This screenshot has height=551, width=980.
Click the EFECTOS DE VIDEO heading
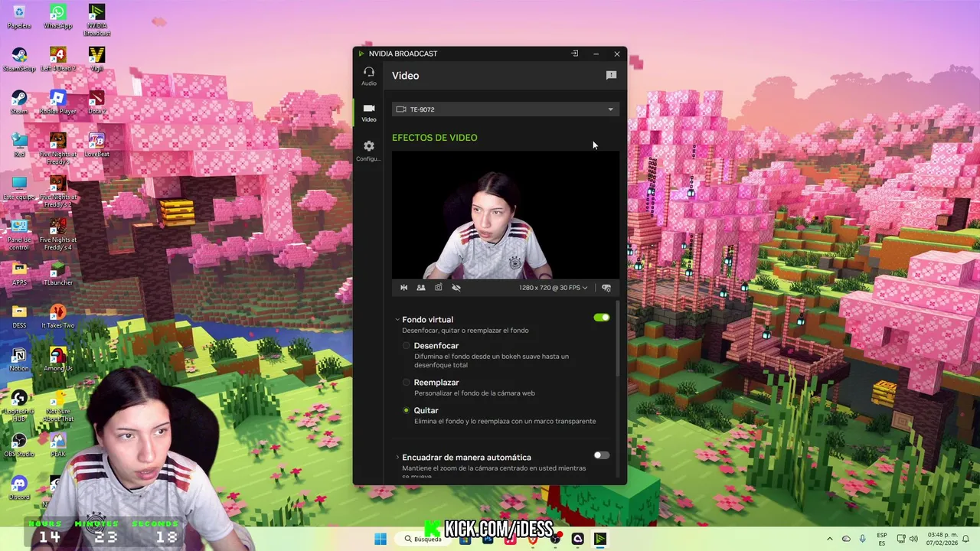[x=434, y=138]
